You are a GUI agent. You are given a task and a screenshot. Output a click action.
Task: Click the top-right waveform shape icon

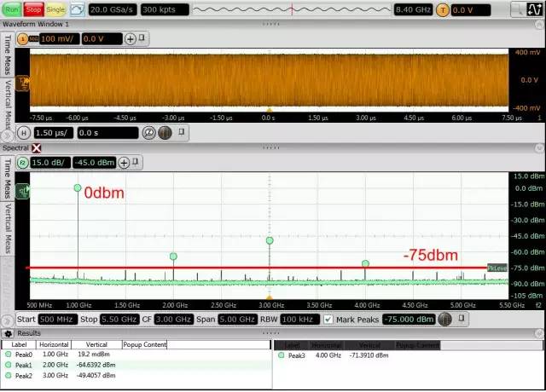(535, 9)
